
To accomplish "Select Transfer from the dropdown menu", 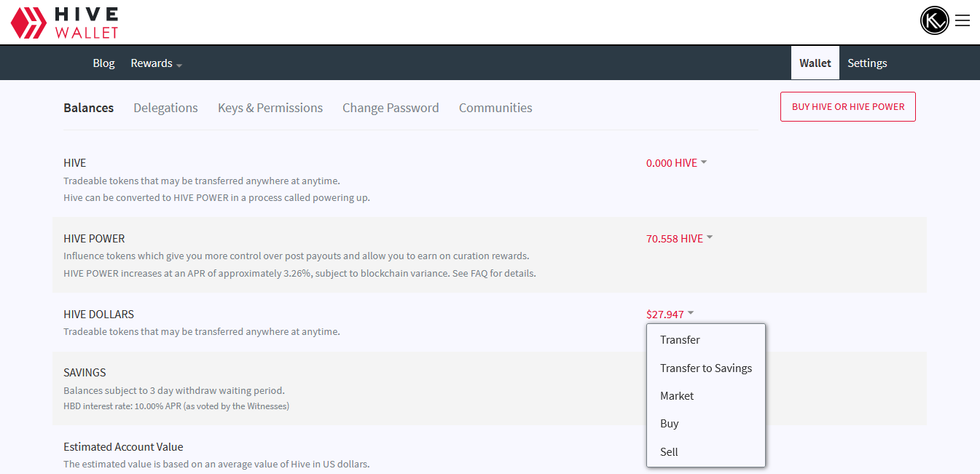I will (680, 340).
